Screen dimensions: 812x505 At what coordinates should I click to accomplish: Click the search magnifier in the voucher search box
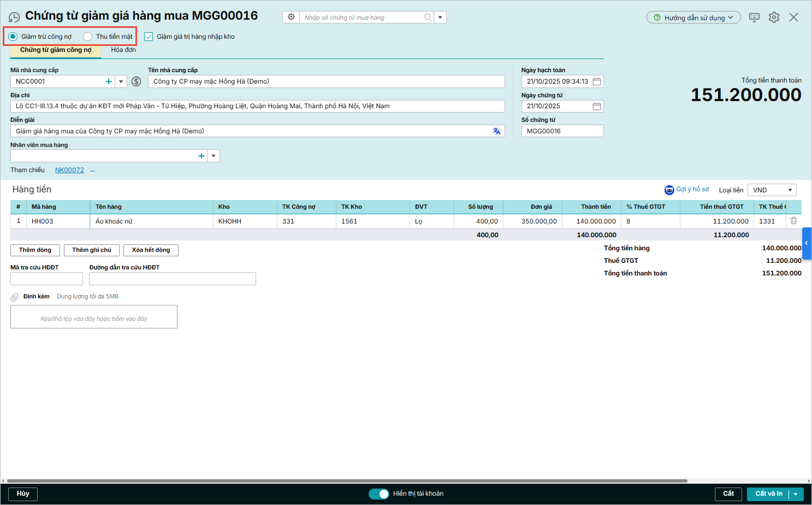pos(428,17)
